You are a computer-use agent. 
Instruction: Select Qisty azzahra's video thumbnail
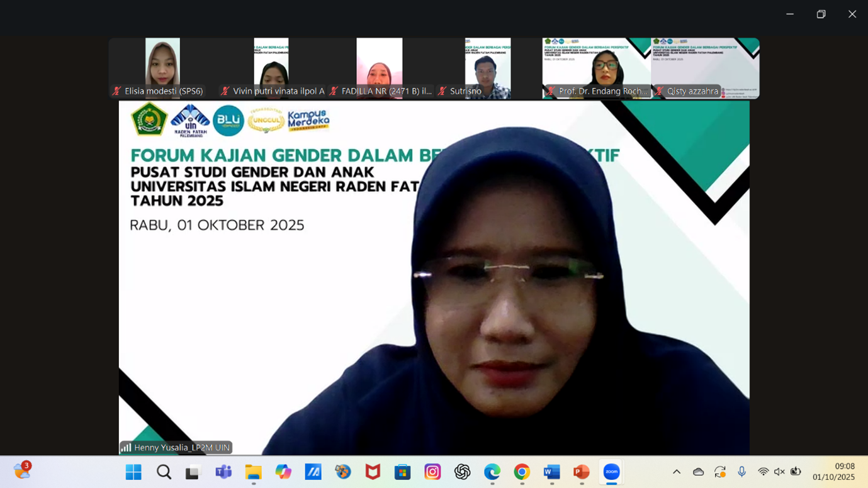point(704,66)
